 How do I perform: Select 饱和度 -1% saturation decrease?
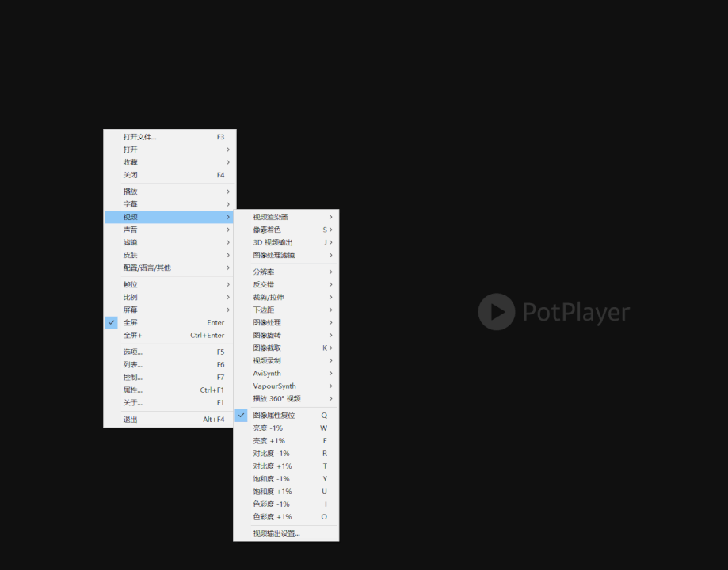286,478
